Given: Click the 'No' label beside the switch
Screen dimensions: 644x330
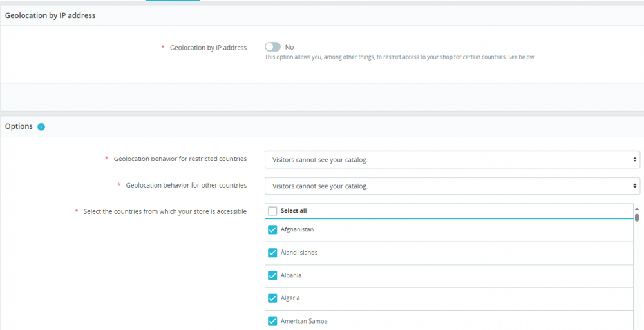Looking at the screenshot, I should pyautogui.click(x=290, y=47).
